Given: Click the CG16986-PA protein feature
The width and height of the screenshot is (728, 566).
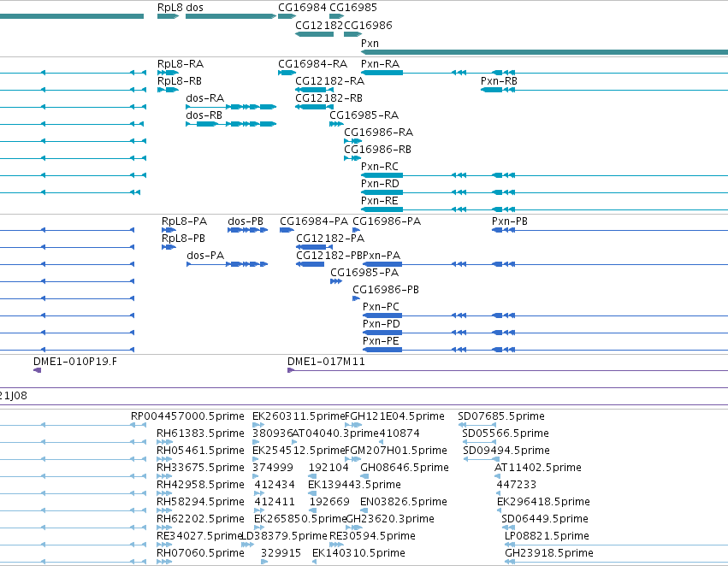Looking at the screenshot, I should (x=356, y=230).
